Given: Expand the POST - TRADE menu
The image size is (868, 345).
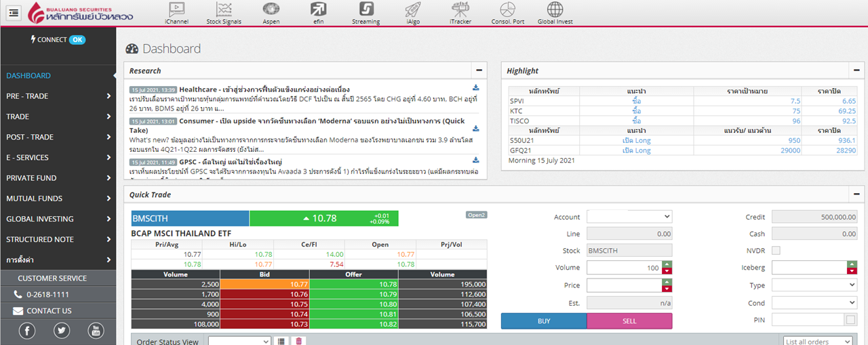Looking at the screenshot, I should coord(58,137).
